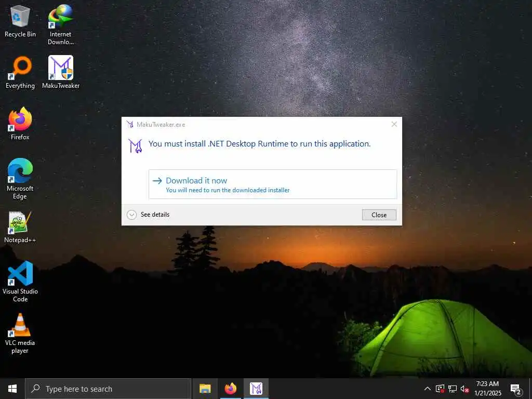Open File Explorer from the taskbar
Screen dimensions: 532x399
point(205,389)
